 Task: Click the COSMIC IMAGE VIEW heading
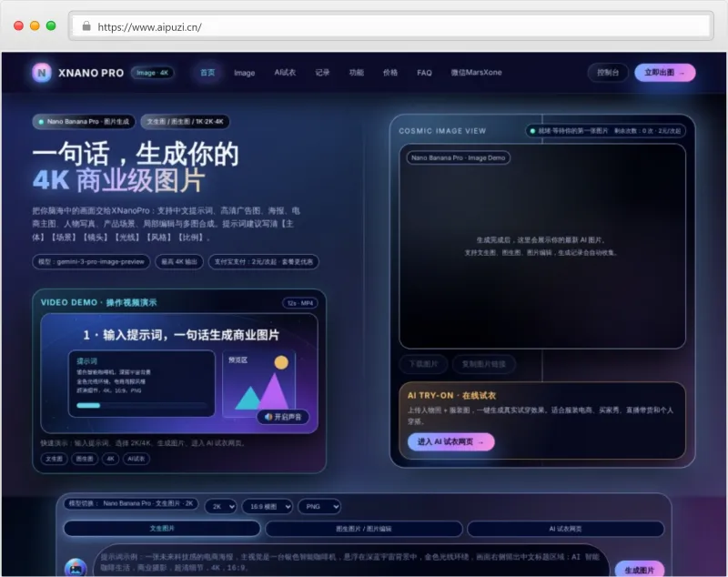(442, 131)
